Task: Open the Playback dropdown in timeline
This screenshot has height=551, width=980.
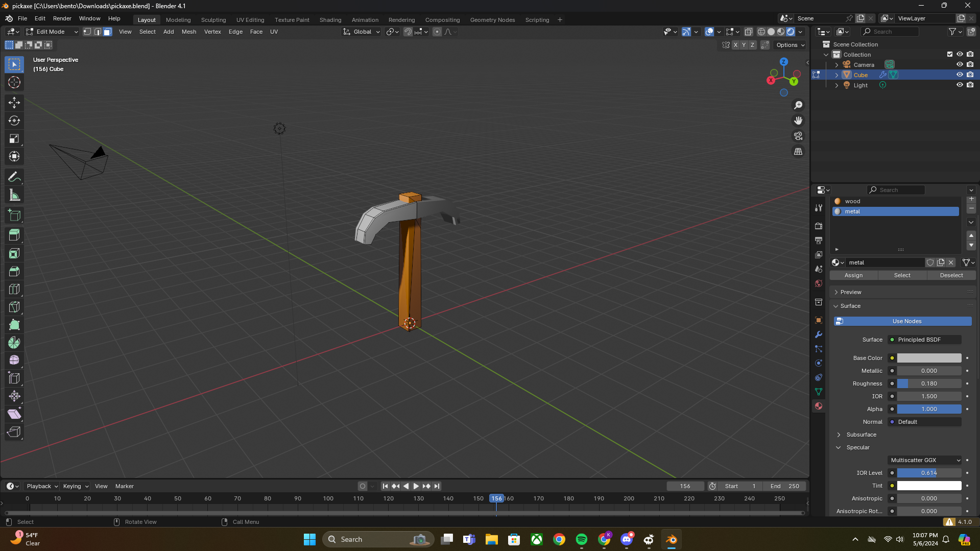Action: (x=42, y=486)
